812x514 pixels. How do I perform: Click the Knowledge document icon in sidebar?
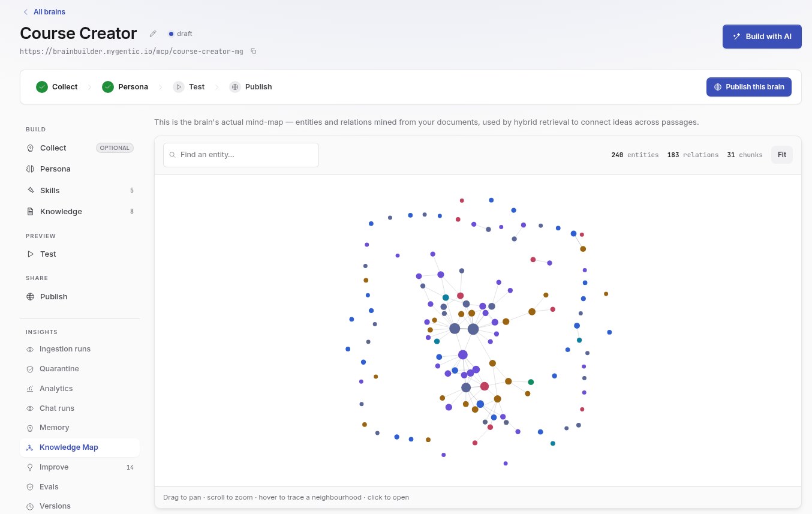pos(30,212)
